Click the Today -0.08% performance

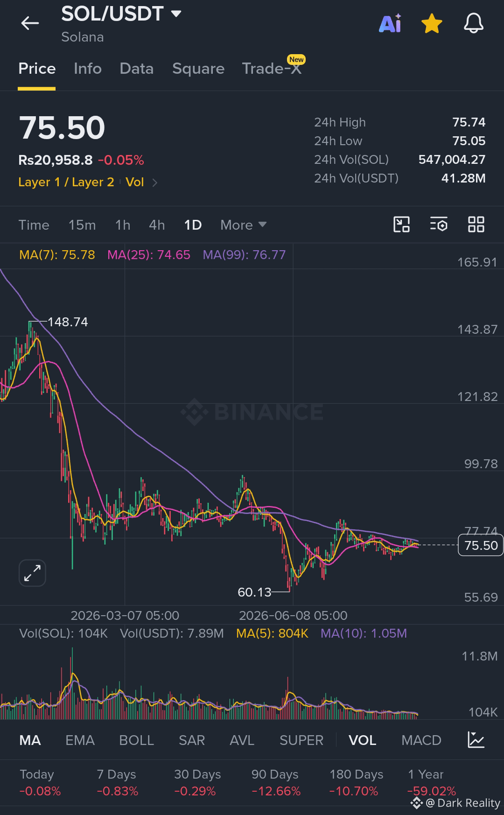(x=40, y=783)
